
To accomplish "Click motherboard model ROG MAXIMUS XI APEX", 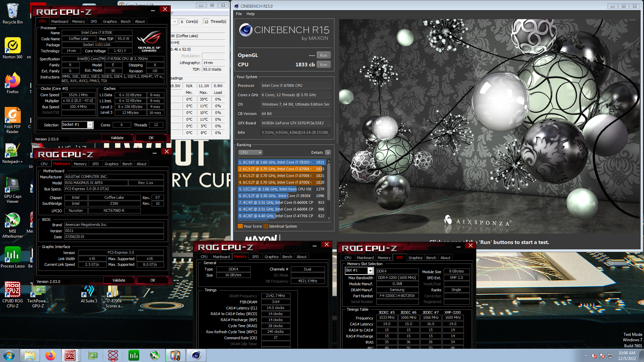I will click(x=96, y=183).
